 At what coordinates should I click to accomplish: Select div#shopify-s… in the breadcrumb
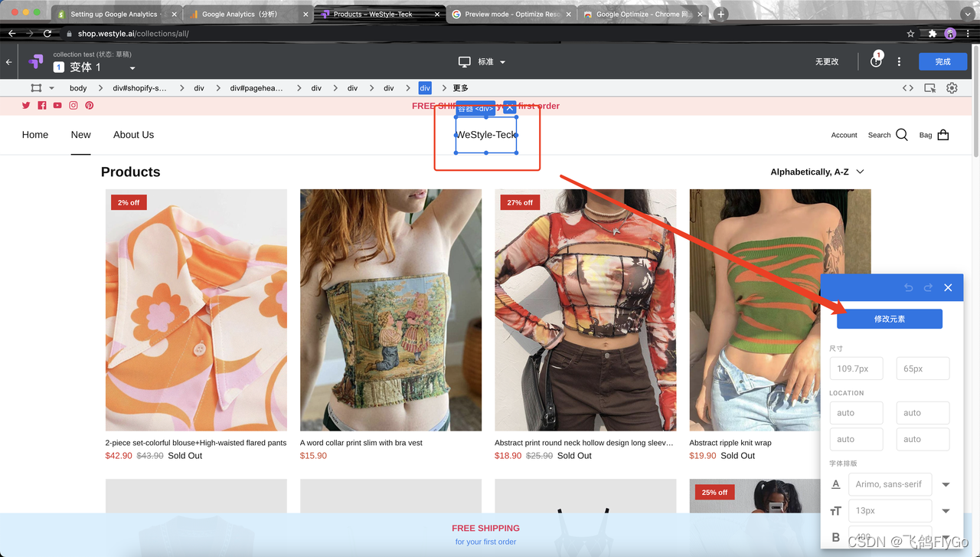click(139, 88)
